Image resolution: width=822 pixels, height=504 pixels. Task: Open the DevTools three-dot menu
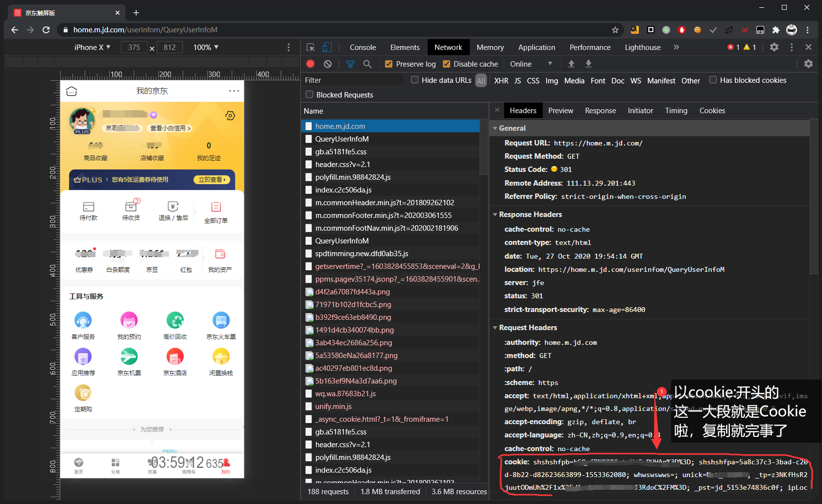792,47
